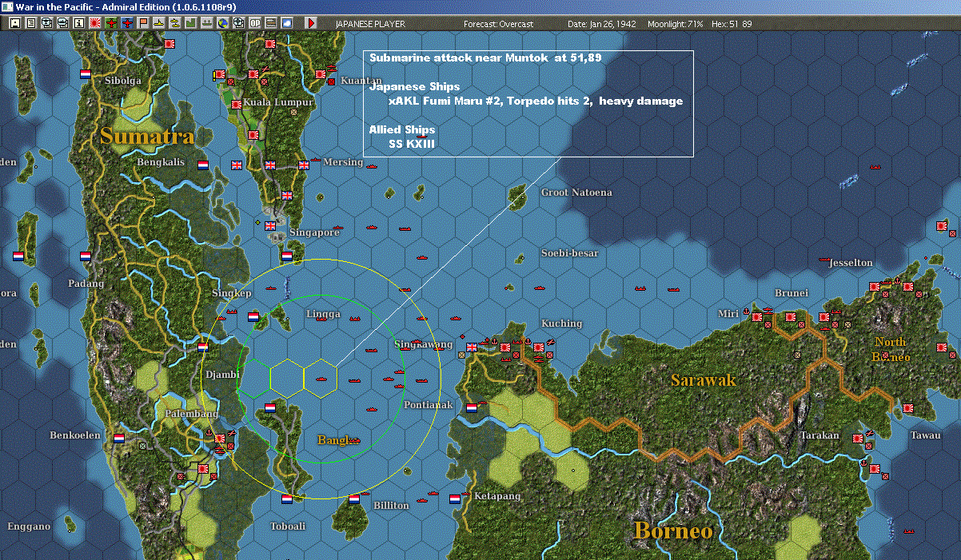This screenshot has height=560, width=961.
Task: Select the Dutch flag above Djambi
Action: point(202,347)
